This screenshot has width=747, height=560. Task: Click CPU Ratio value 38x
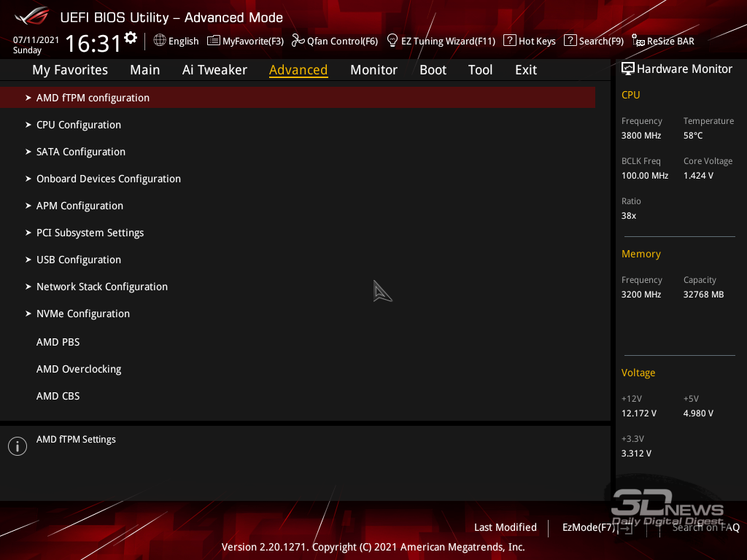pyautogui.click(x=628, y=216)
